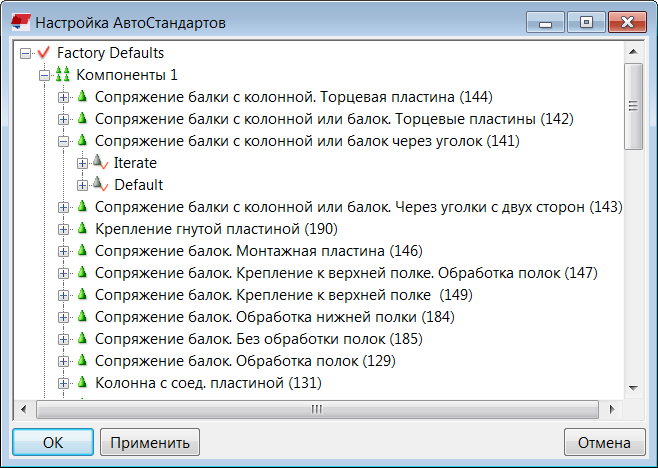658x468 pixels.
Task: Click the icon beside the Iterate rule
Action: tap(99, 162)
